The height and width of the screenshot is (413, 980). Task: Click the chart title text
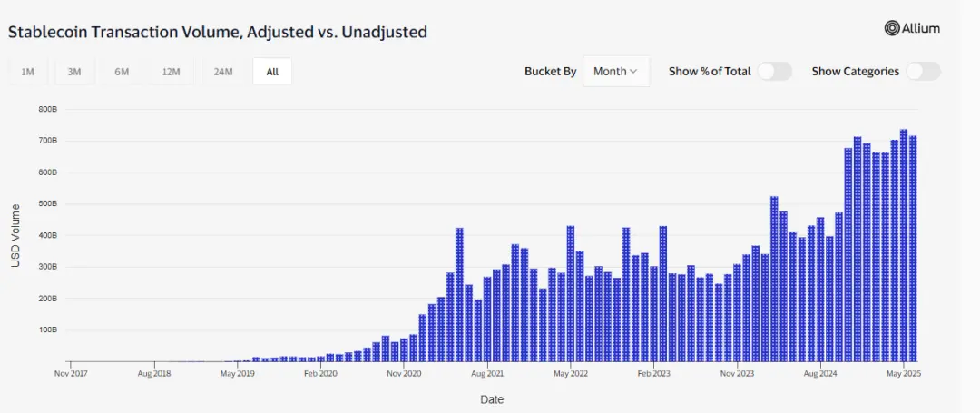tap(218, 32)
